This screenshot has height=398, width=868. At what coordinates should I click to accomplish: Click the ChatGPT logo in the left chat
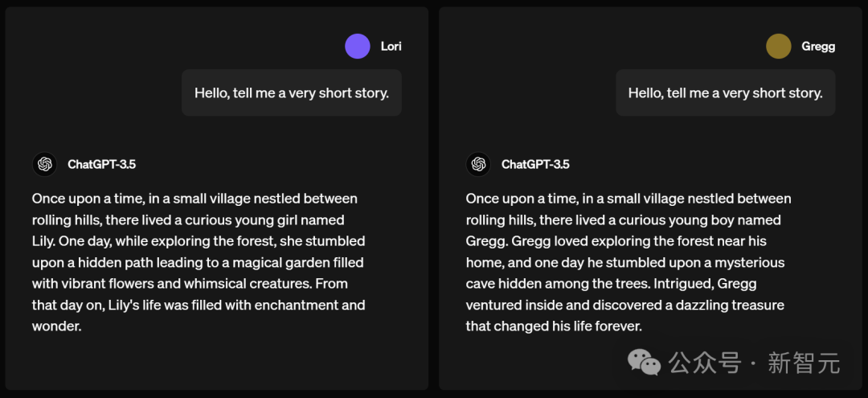45,164
